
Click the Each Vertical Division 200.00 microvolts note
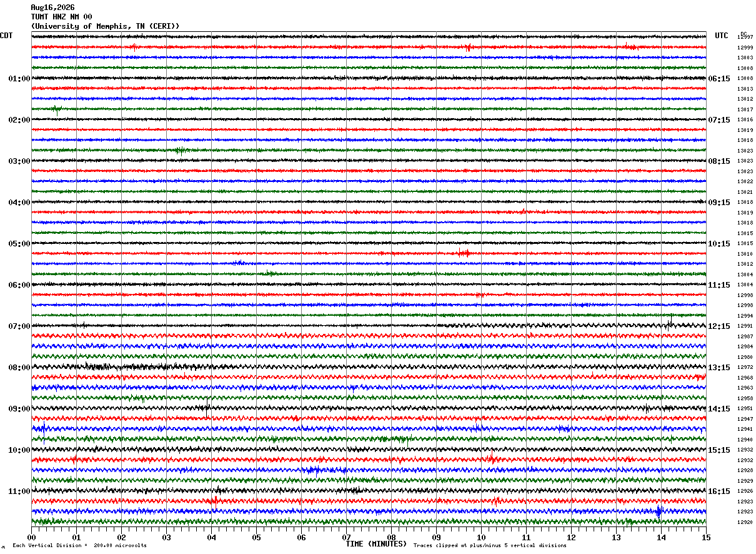coord(79,546)
